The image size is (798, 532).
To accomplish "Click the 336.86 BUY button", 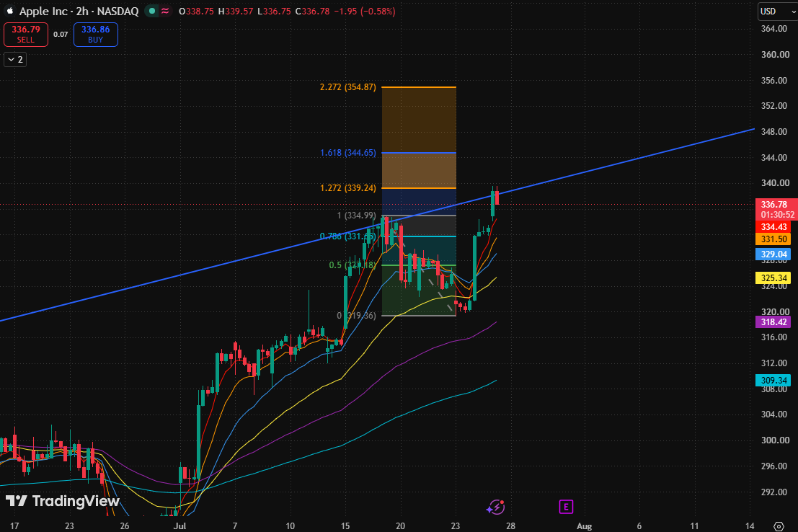I will [96, 34].
